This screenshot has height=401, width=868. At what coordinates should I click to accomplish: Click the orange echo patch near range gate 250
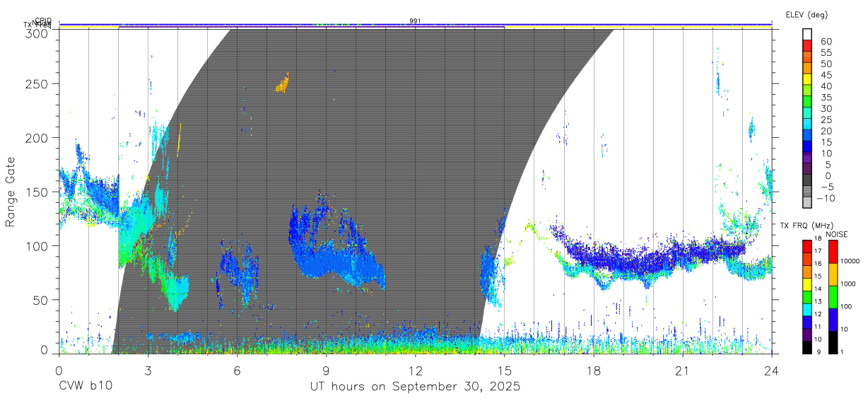pos(283,84)
